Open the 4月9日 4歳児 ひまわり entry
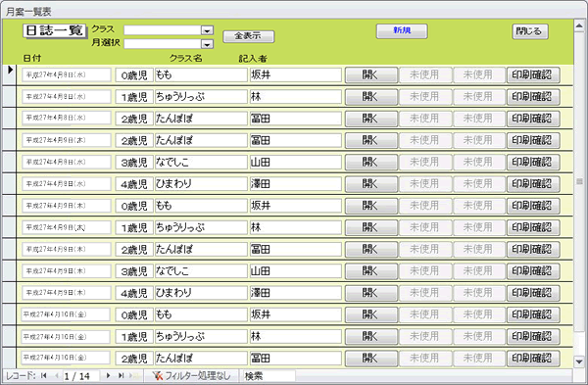588x385 pixels. (371, 293)
